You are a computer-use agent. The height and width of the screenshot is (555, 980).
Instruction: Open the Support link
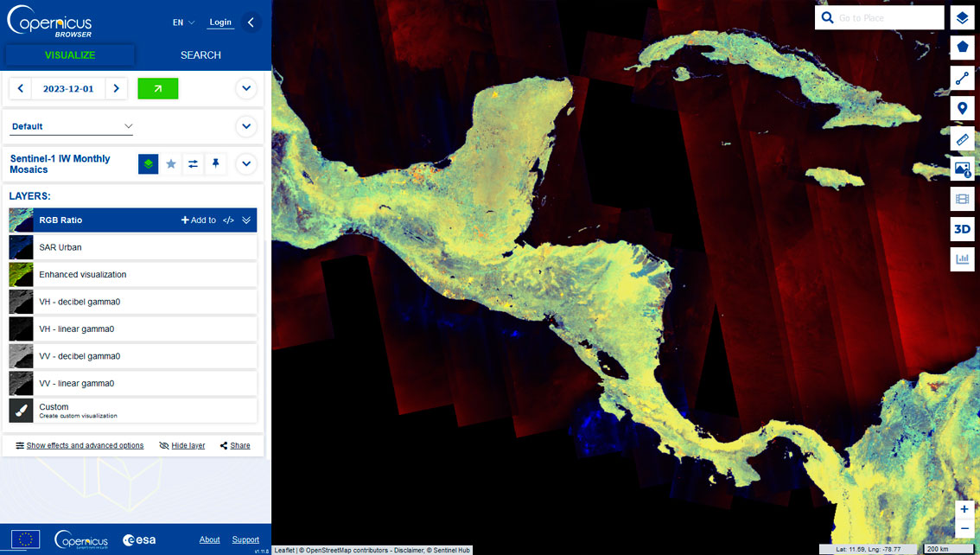coord(245,539)
